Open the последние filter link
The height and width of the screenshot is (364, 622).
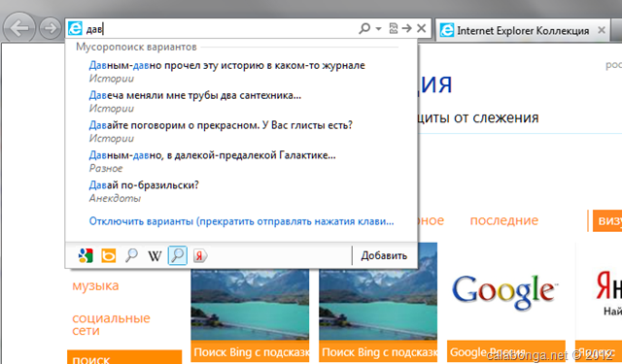tap(503, 220)
